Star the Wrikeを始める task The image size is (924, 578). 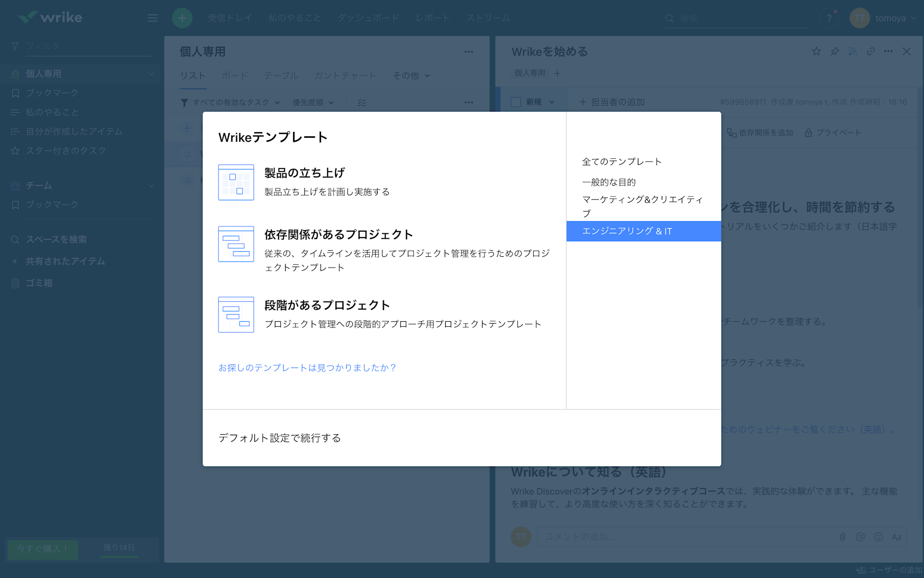[816, 51]
